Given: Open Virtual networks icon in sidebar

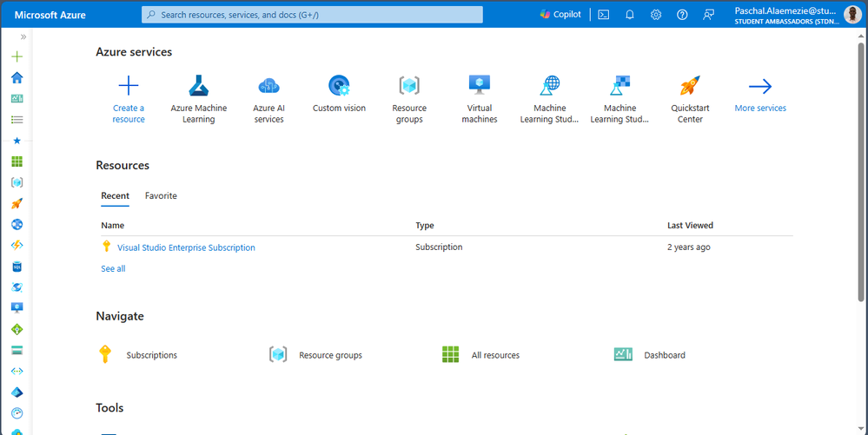Looking at the screenshot, I should [x=17, y=372].
